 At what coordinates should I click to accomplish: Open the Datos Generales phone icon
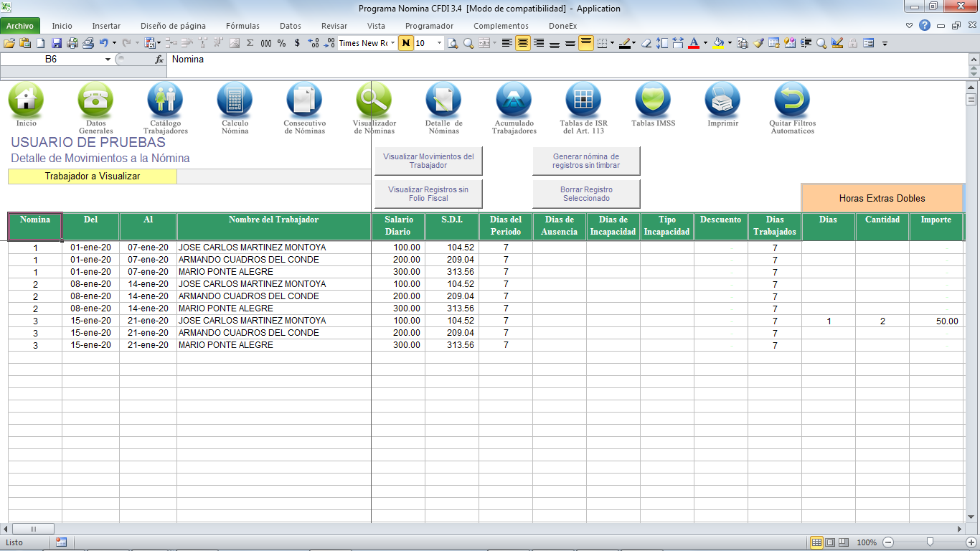95,100
